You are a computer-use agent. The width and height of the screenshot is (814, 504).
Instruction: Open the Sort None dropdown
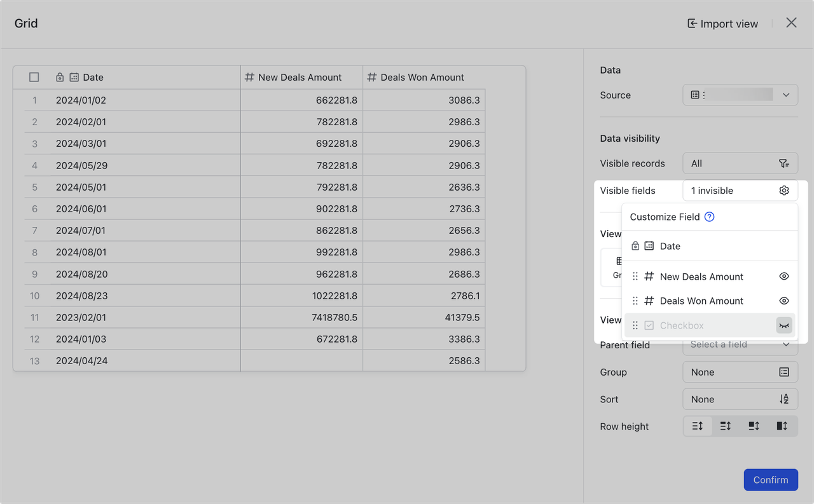point(740,399)
